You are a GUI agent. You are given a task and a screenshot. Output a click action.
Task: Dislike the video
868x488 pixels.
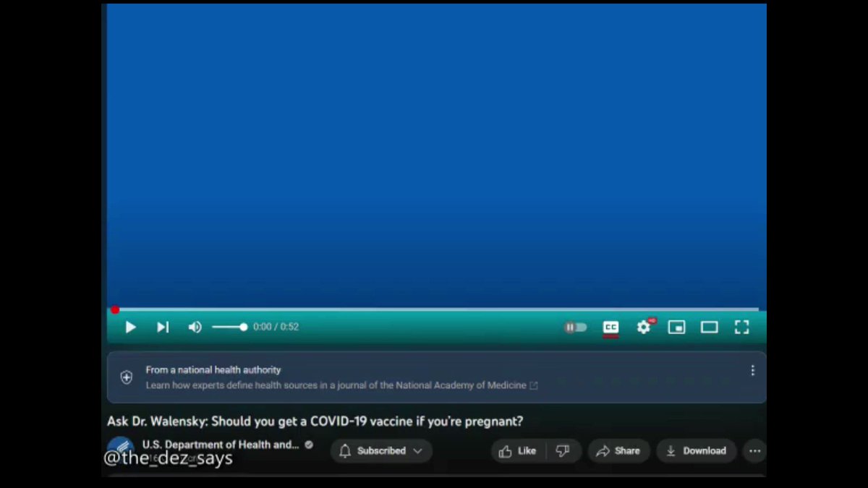click(x=563, y=451)
